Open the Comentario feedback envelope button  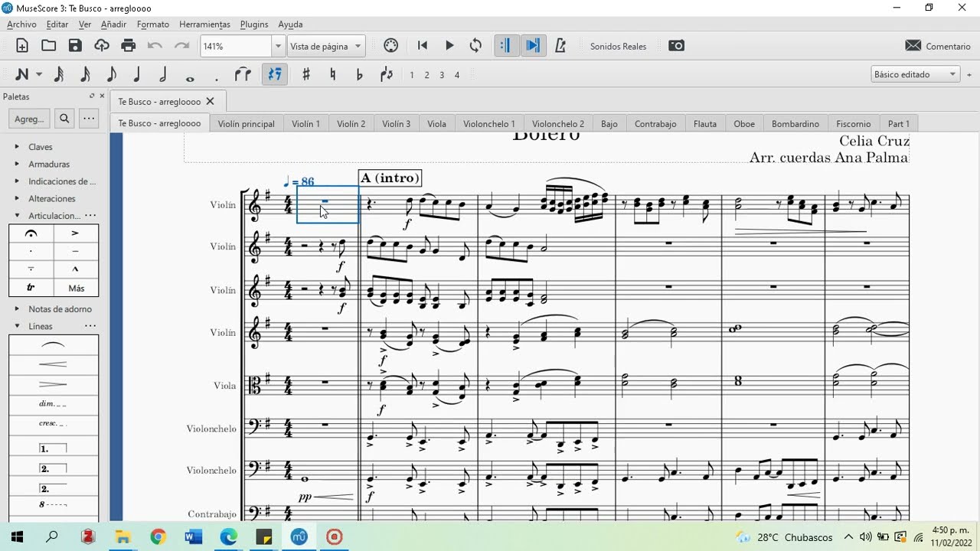(x=938, y=46)
